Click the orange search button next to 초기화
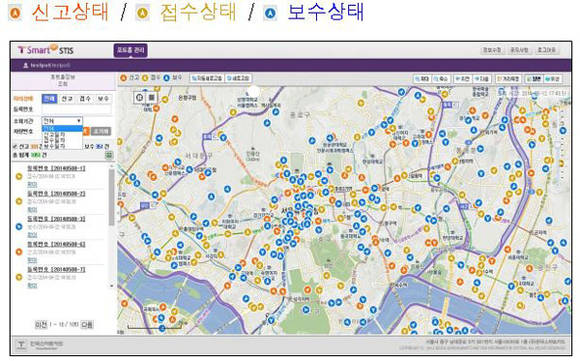The height and width of the screenshot is (361, 580). [x=86, y=131]
